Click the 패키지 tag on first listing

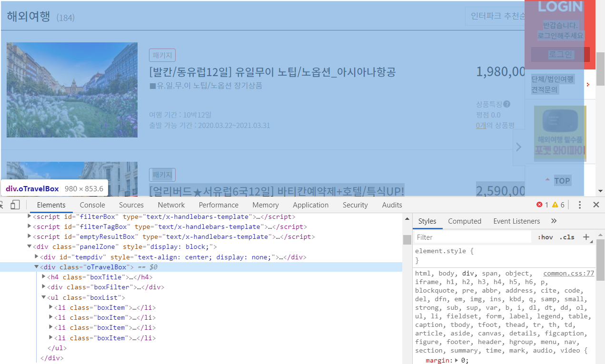coord(162,55)
